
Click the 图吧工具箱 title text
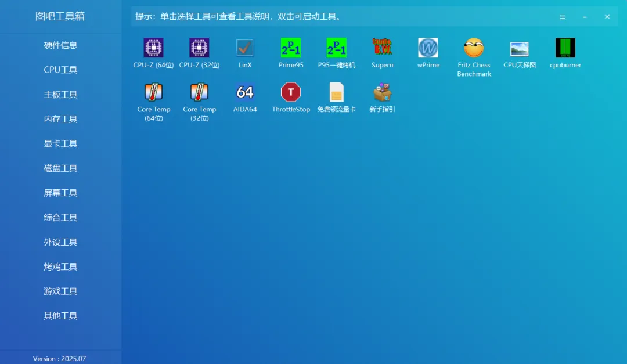coord(60,16)
